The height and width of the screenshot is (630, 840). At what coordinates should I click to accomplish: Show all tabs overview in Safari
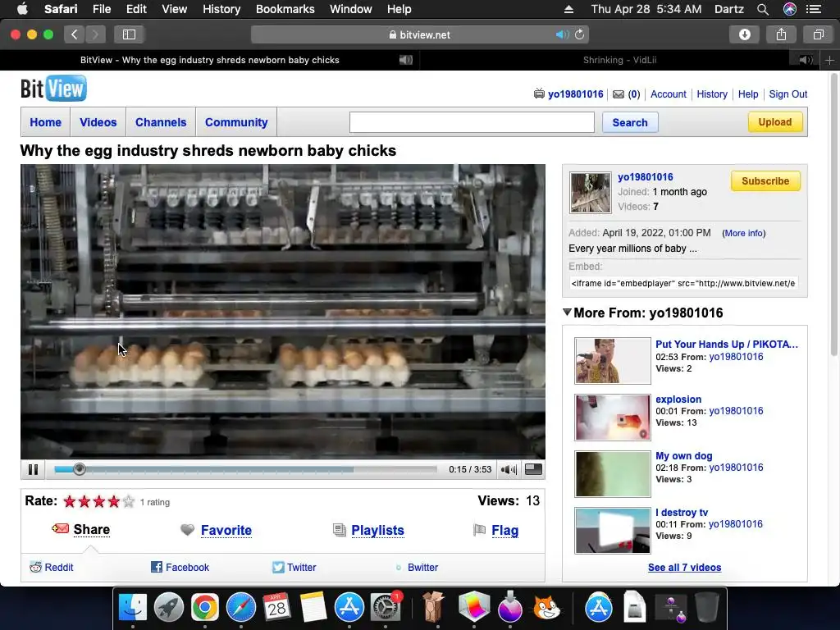[x=818, y=34]
